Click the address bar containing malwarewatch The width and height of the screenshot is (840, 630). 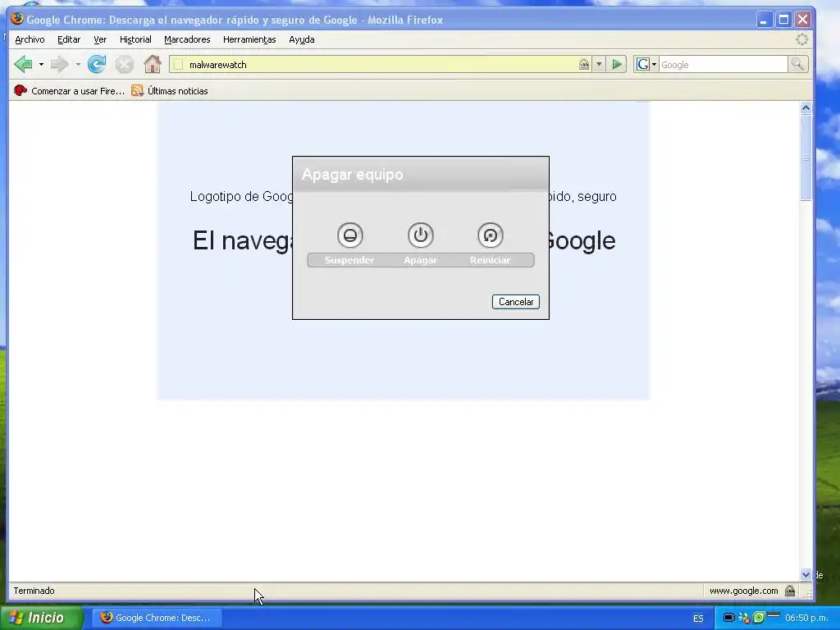380,65
